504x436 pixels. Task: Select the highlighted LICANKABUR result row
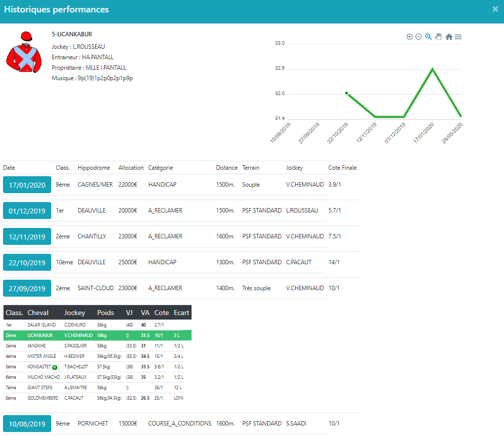[x=97, y=335]
